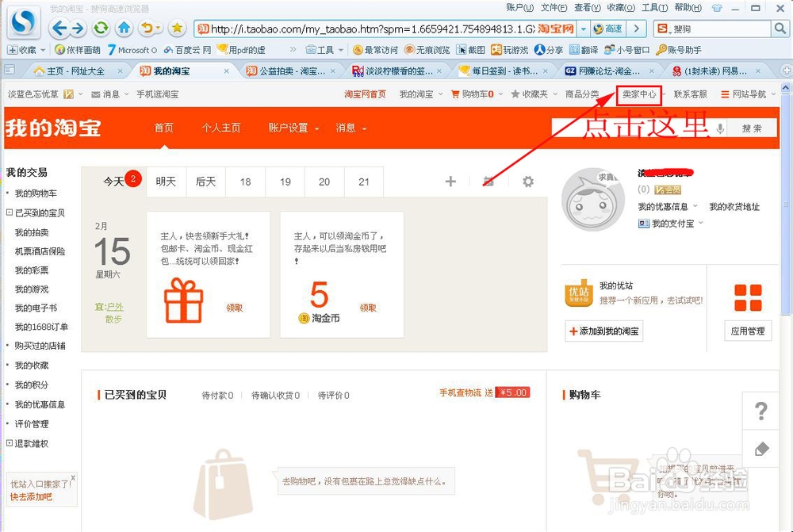Click the gift box icon
Image resolution: width=793 pixels, height=532 pixels.
click(184, 300)
